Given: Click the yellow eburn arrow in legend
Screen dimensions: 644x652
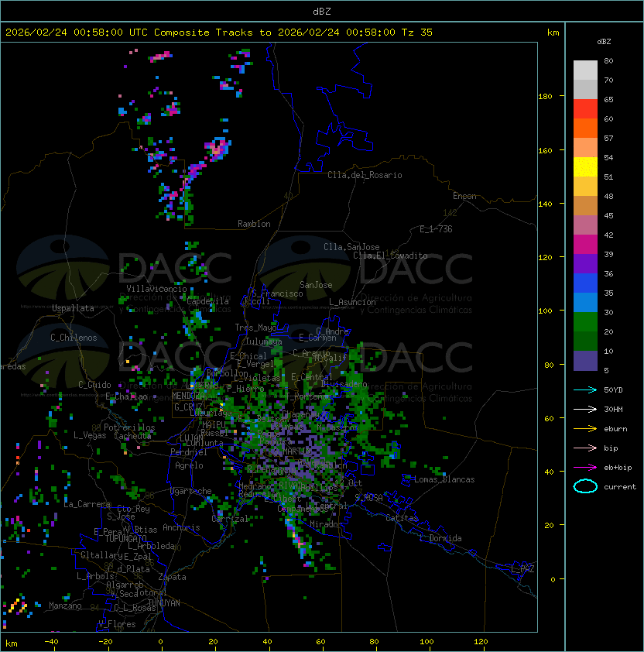Looking at the screenshot, I should click(585, 429).
